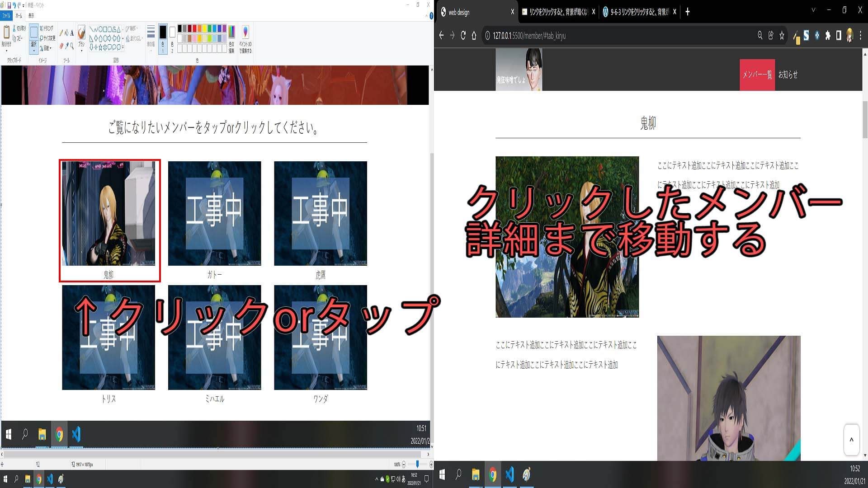Click Crop (トリミング) in the Image group
Screen dimensions: 868x488
47,28
